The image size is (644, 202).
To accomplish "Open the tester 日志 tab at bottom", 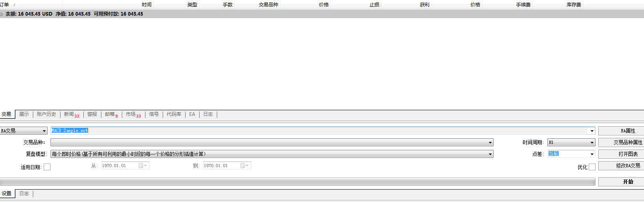I will pyautogui.click(x=24, y=194).
